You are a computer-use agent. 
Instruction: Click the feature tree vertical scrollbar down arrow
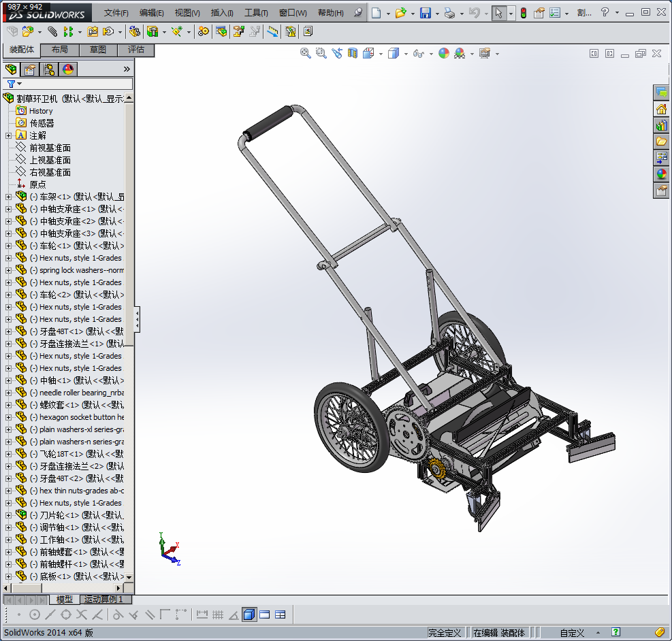(129, 577)
